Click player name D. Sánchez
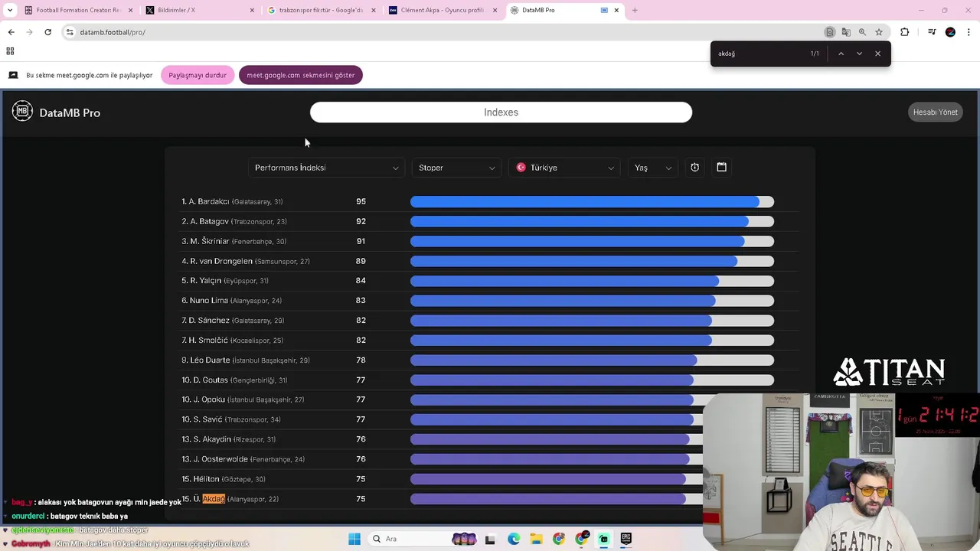980x551 pixels. pos(209,321)
